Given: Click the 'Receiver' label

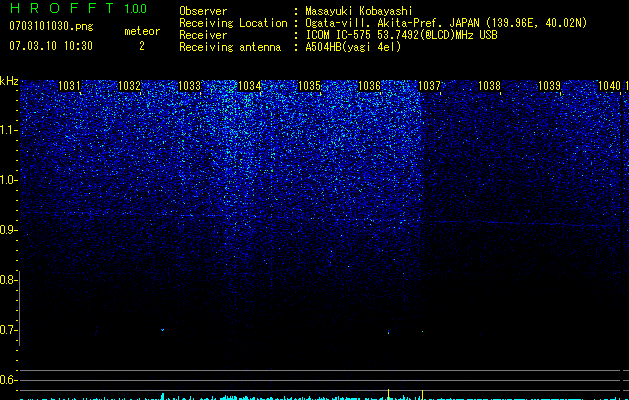Looking at the screenshot, I should pos(203,35).
